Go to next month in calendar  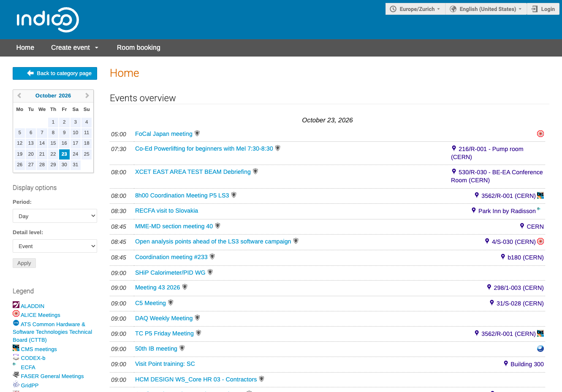[87, 96]
